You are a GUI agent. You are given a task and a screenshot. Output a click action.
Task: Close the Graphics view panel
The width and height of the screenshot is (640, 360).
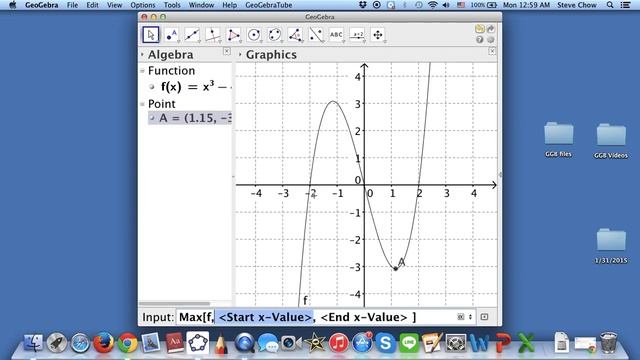[492, 51]
